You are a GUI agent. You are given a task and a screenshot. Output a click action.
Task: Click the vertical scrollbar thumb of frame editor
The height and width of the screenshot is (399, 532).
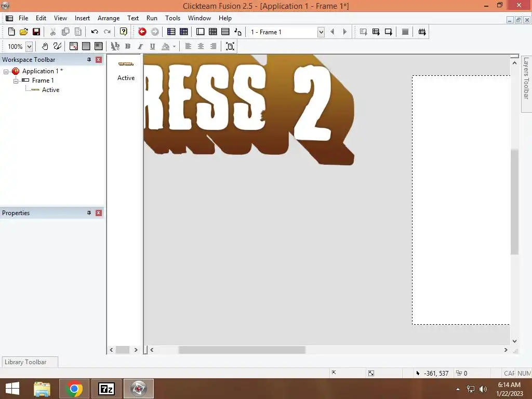pos(515,202)
